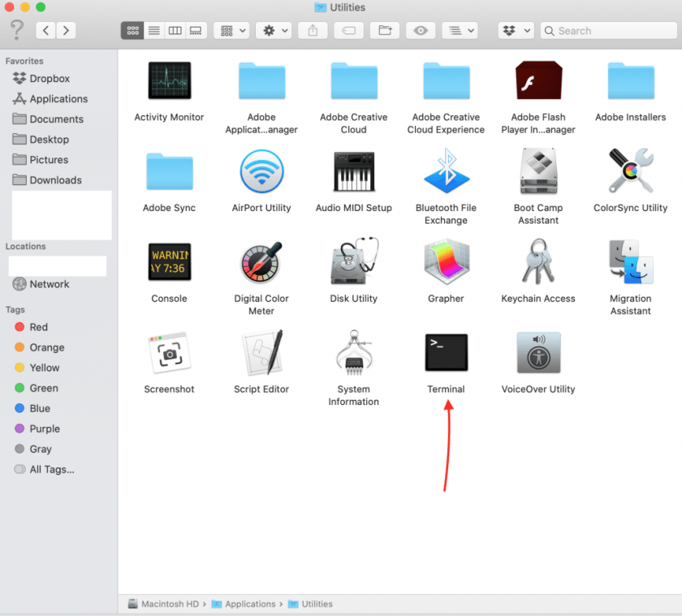Viewport: 682px width, 616px height.
Task: Click Macintosh HD in path bar
Action: [x=163, y=604]
